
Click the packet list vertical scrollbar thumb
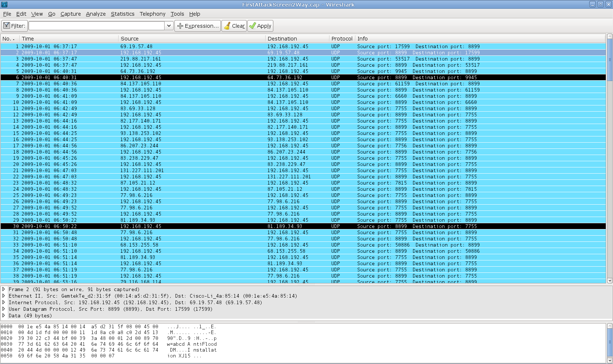tap(609, 60)
